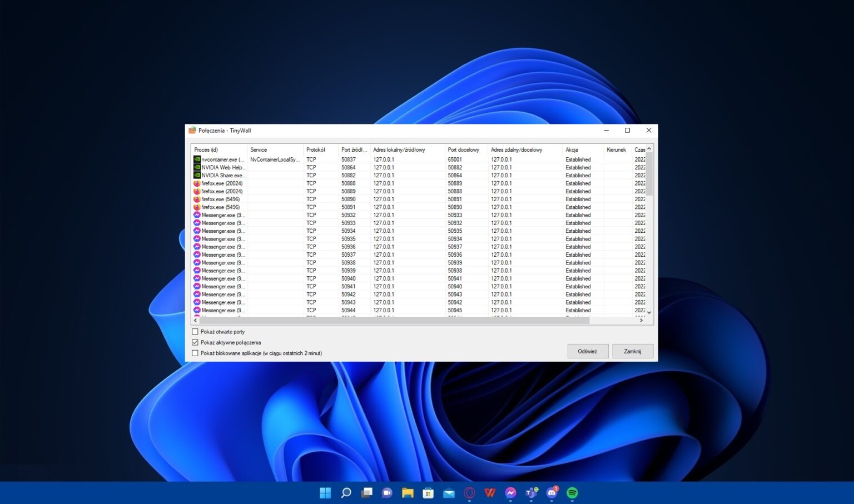
Task: Click the NVIDIA Share.exe row icon
Action: tap(197, 175)
